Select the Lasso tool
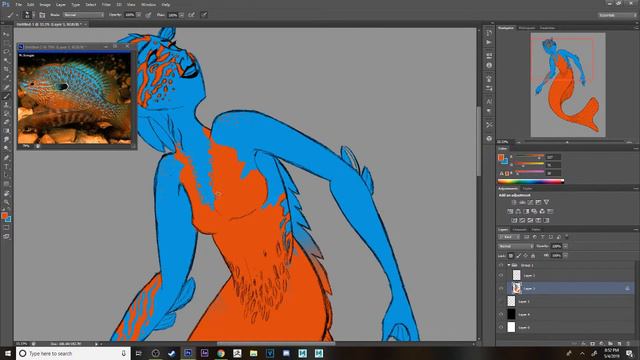Screen dimensions: 640x360 click(x=6, y=52)
